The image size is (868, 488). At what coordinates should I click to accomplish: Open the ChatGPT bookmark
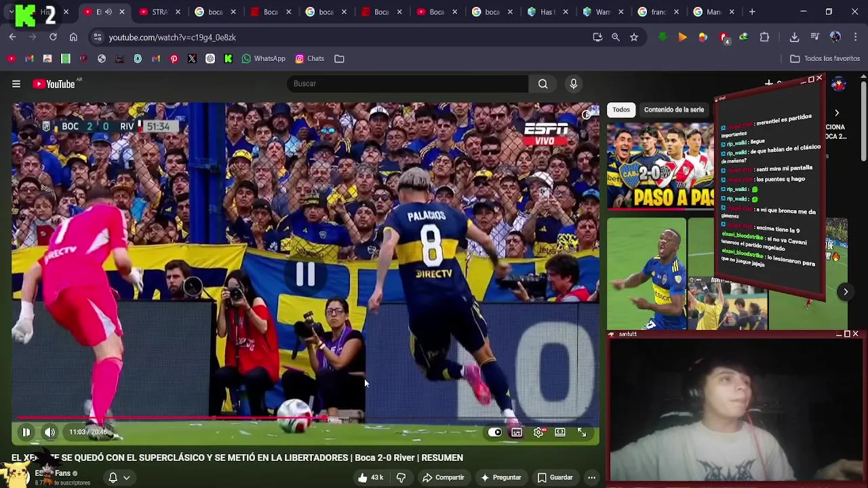[x=210, y=58]
